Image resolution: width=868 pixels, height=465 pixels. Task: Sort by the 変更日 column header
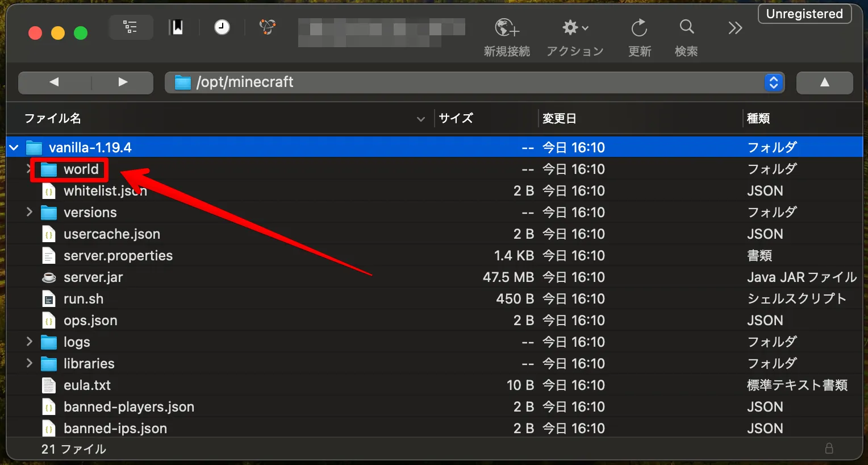(x=560, y=118)
